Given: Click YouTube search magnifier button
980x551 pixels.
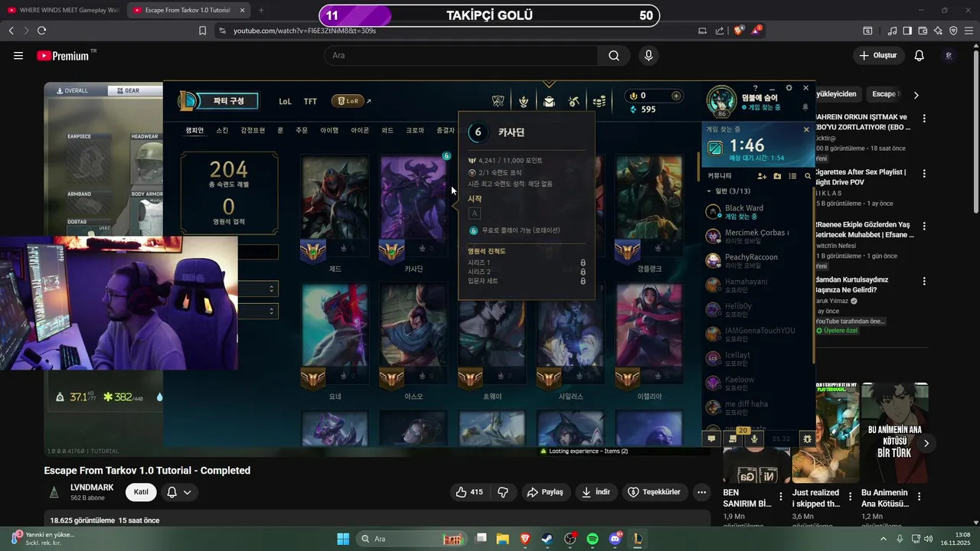Looking at the screenshot, I should tap(614, 55).
